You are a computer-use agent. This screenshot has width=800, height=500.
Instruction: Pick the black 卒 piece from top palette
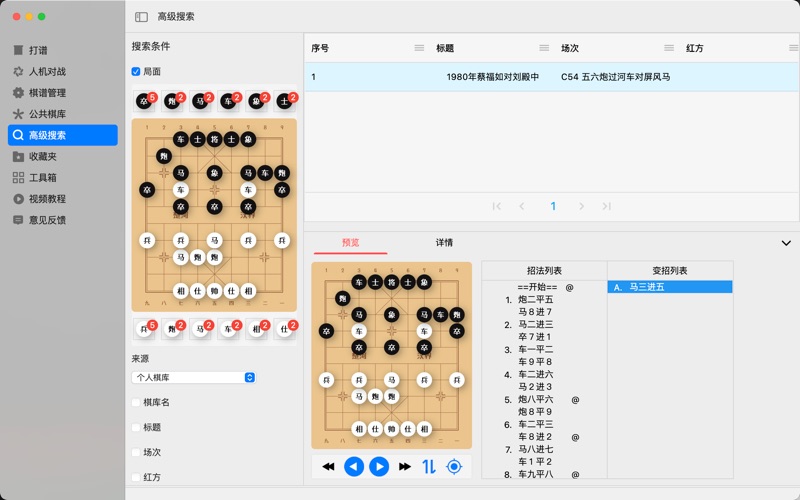[145, 101]
